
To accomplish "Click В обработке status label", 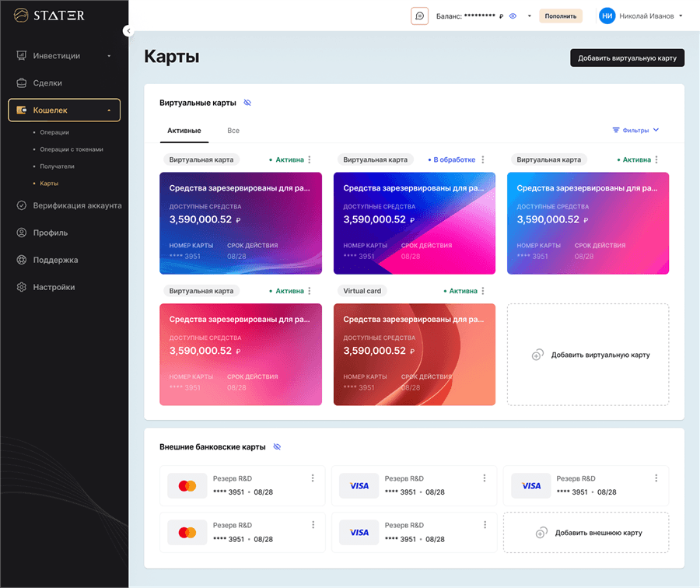I will [451, 160].
